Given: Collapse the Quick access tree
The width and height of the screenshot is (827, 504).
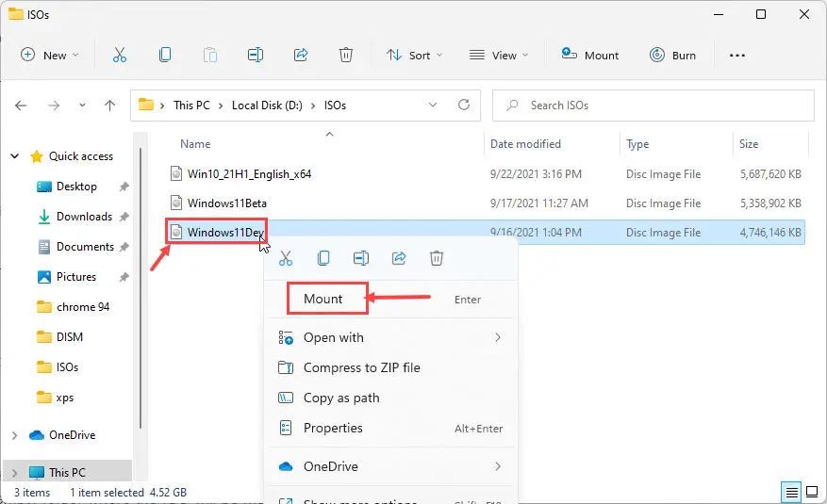Looking at the screenshot, I should pyautogui.click(x=15, y=155).
